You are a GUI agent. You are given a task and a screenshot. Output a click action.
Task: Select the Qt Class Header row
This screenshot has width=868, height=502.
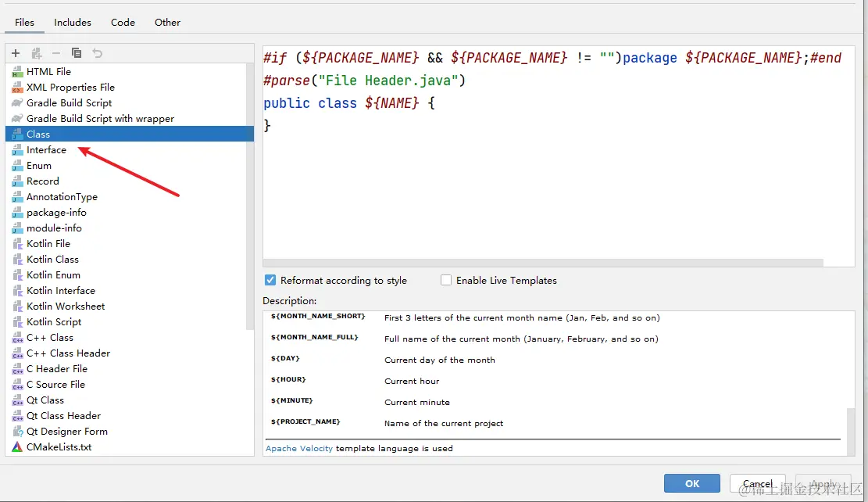pos(129,415)
